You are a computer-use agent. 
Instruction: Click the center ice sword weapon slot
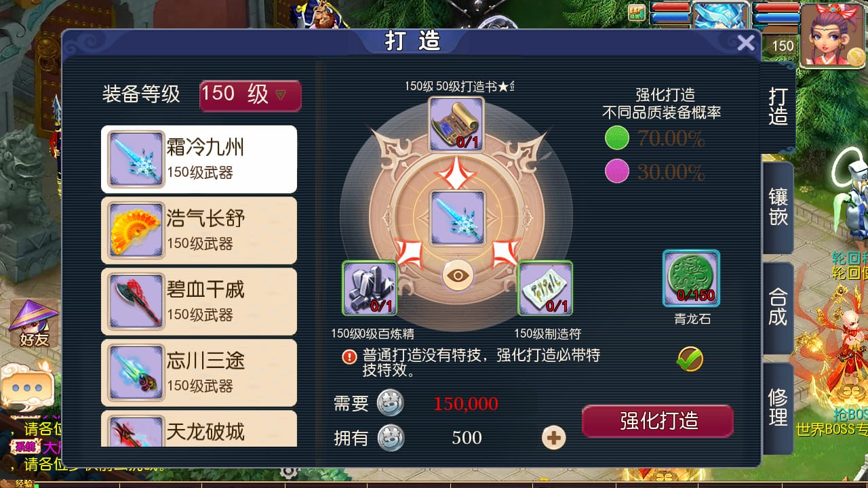point(457,218)
